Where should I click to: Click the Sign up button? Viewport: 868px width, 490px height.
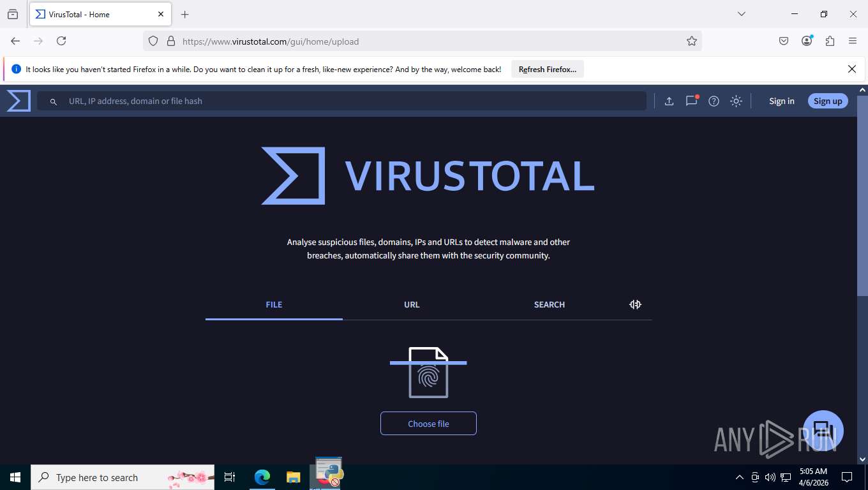click(828, 101)
